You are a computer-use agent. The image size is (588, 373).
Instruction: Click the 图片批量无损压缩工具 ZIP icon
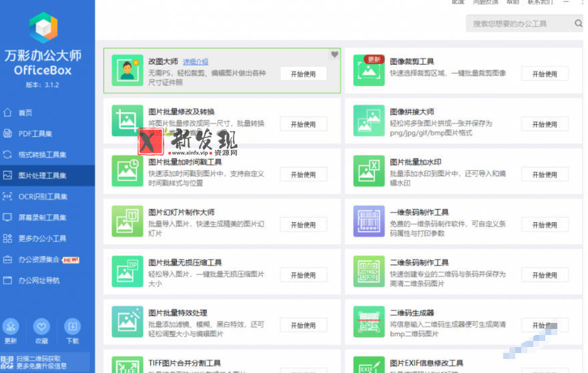tap(127, 272)
